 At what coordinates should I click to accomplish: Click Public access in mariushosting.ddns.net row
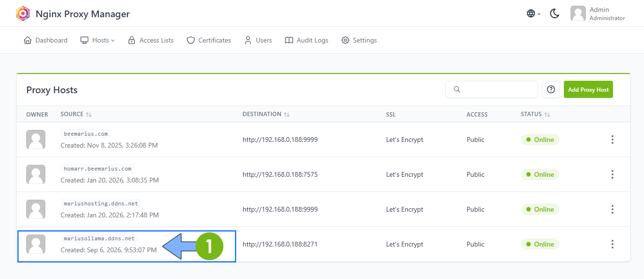pyautogui.click(x=476, y=209)
